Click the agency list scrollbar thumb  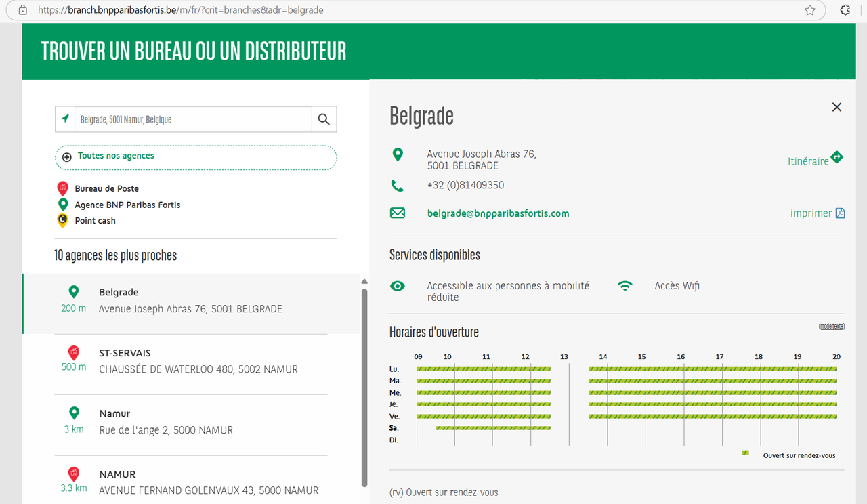364,387
